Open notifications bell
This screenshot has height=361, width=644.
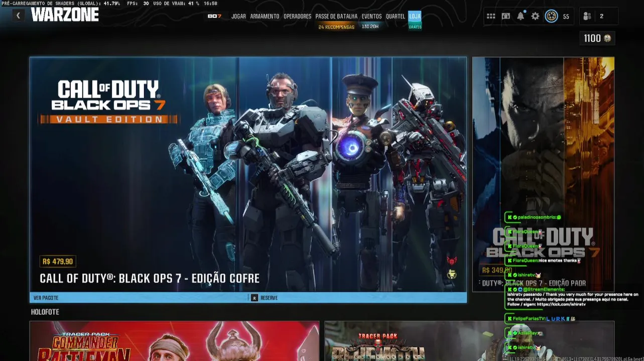point(521,16)
